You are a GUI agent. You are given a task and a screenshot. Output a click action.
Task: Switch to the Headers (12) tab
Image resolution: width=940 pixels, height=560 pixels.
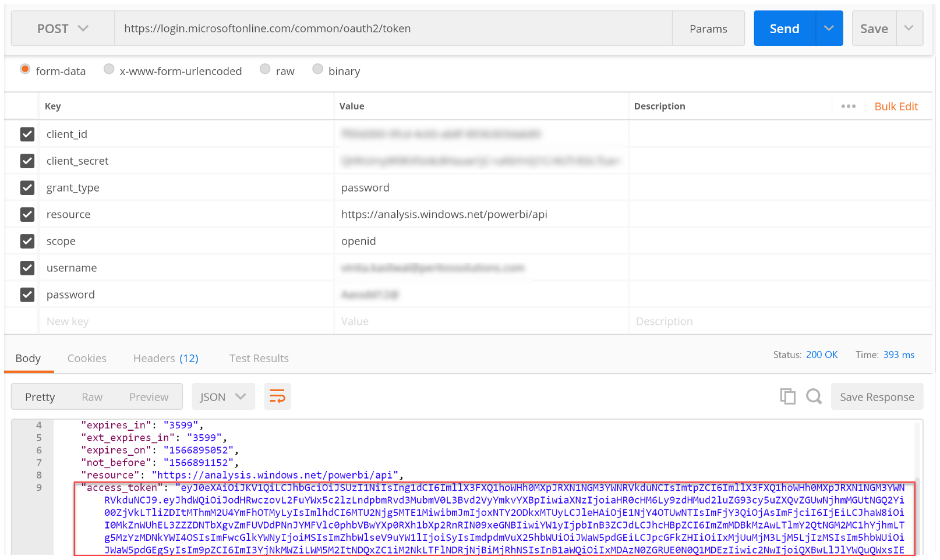tap(165, 358)
